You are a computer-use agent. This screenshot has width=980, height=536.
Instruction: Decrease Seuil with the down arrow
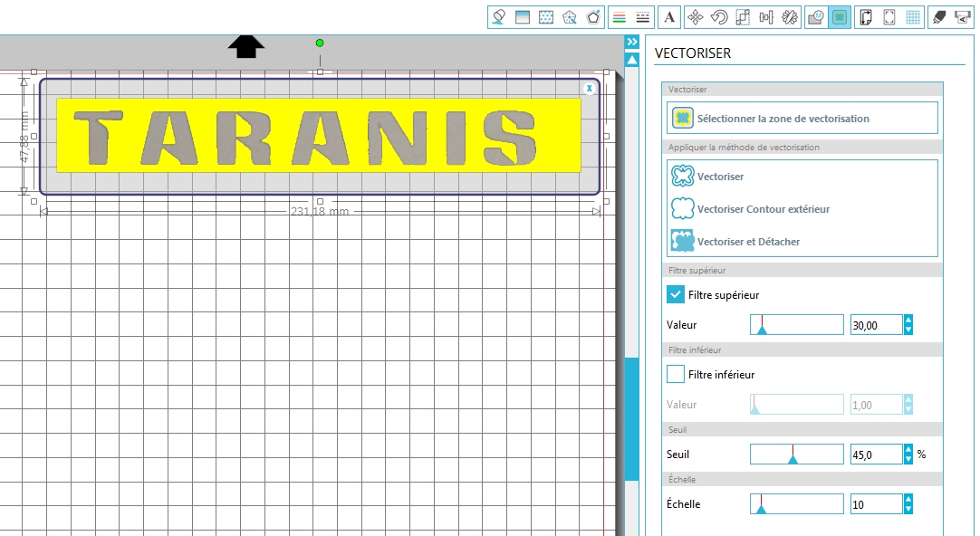pos(908,460)
